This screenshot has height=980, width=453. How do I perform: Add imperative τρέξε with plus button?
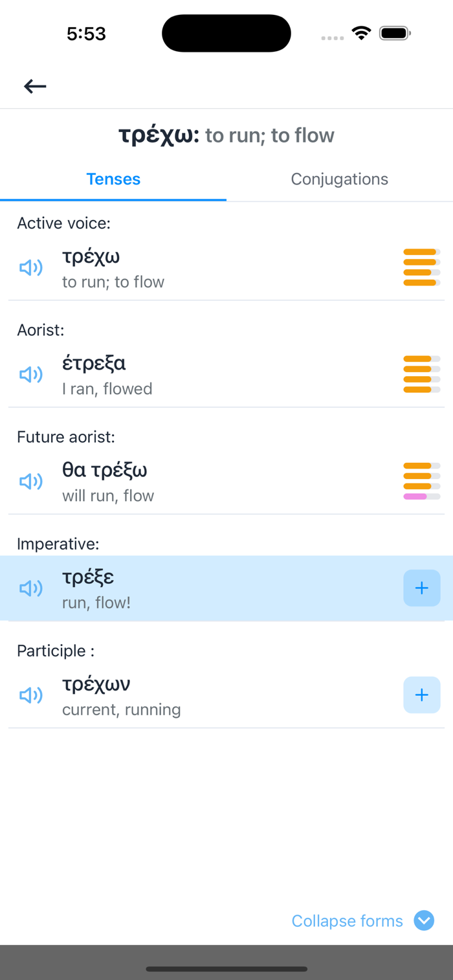click(x=422, y=588)
